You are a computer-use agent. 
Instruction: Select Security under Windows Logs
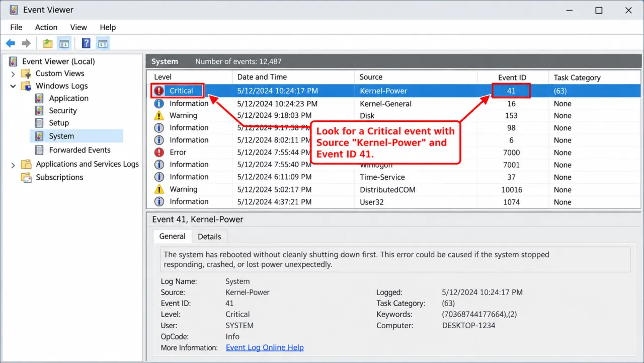coord(63,111)
